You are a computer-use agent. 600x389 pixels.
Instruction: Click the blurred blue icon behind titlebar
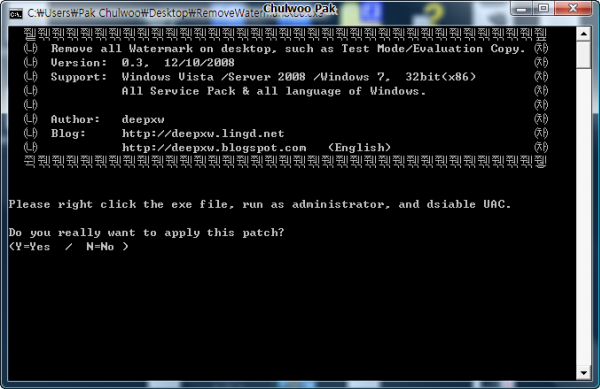371,11
